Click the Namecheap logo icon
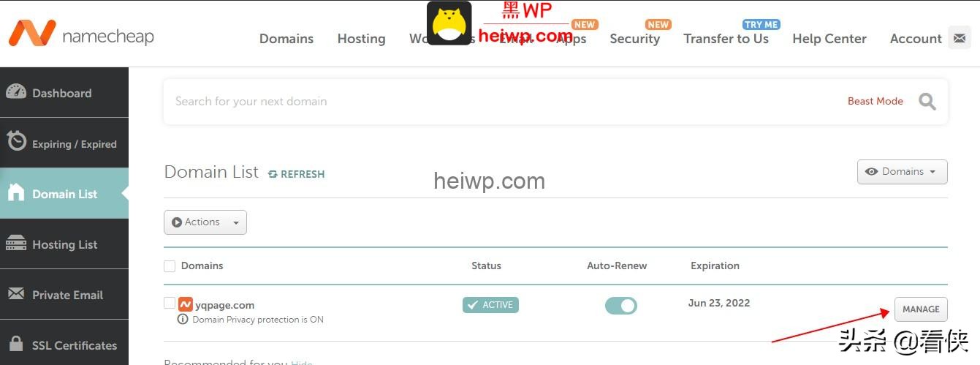Viewport: 980px width, 365px height. 32,33
